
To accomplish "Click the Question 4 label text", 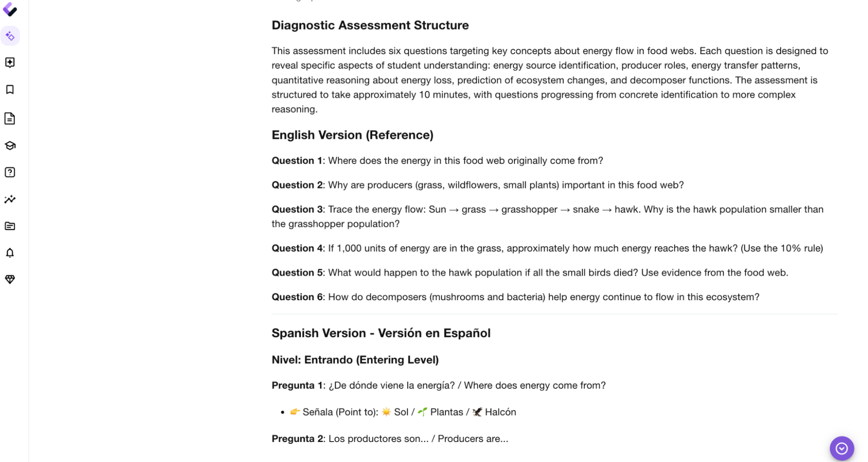I will (297, 248).
